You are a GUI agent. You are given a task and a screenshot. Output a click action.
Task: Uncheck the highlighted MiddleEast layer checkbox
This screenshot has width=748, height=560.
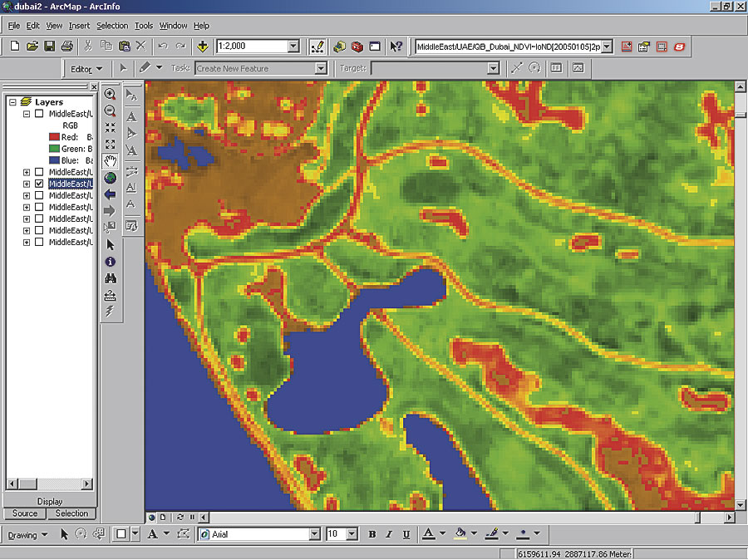click(39, 184)
